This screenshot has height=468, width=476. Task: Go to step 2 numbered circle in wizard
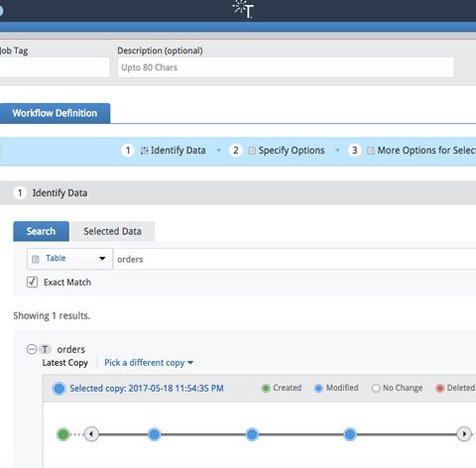[236, 151]
